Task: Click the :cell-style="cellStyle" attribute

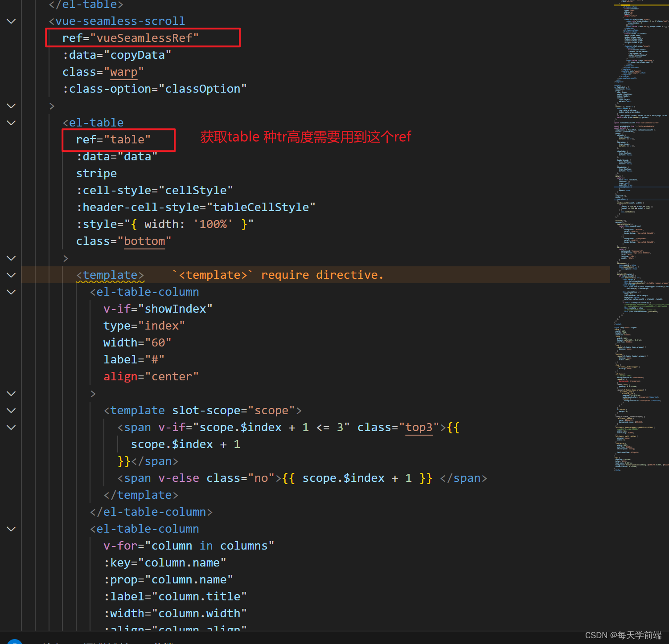Action: [154, 190]
